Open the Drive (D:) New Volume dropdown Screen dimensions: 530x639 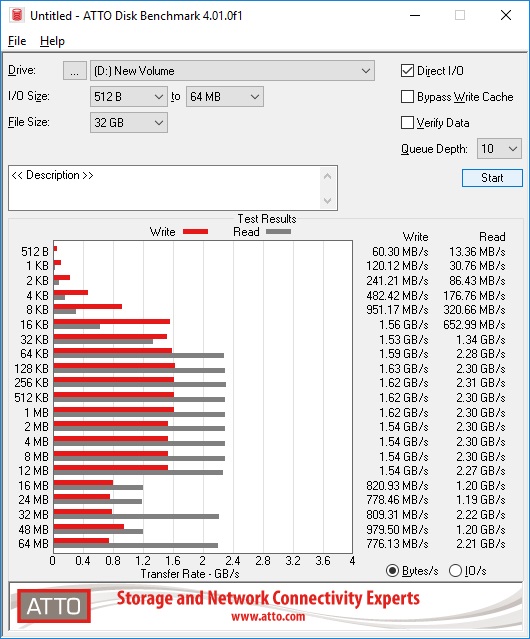click(232, 71)
